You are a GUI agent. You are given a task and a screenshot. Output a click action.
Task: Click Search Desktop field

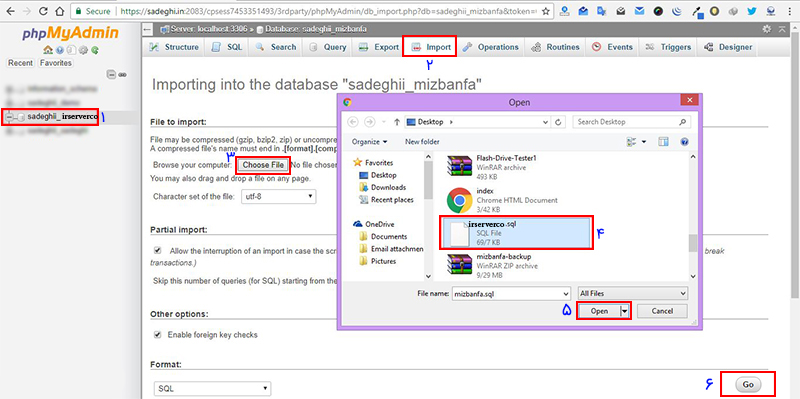tap(632, 122)
